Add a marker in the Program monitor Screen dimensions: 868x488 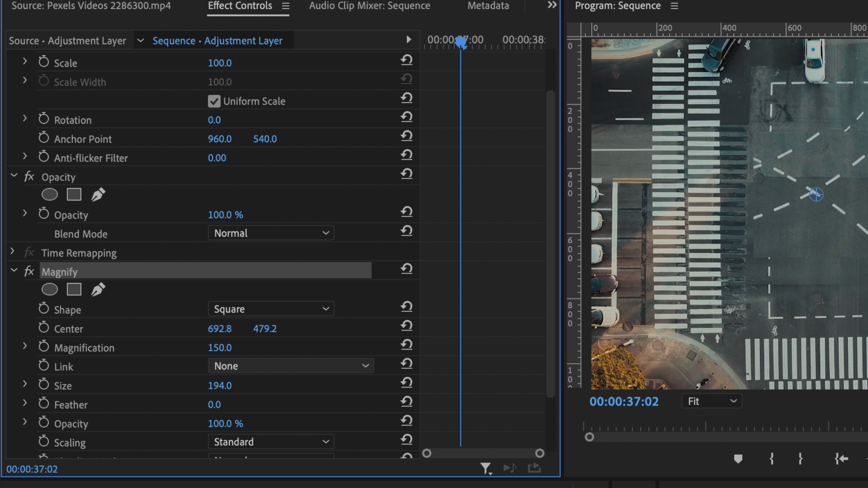tap(738, 459)
